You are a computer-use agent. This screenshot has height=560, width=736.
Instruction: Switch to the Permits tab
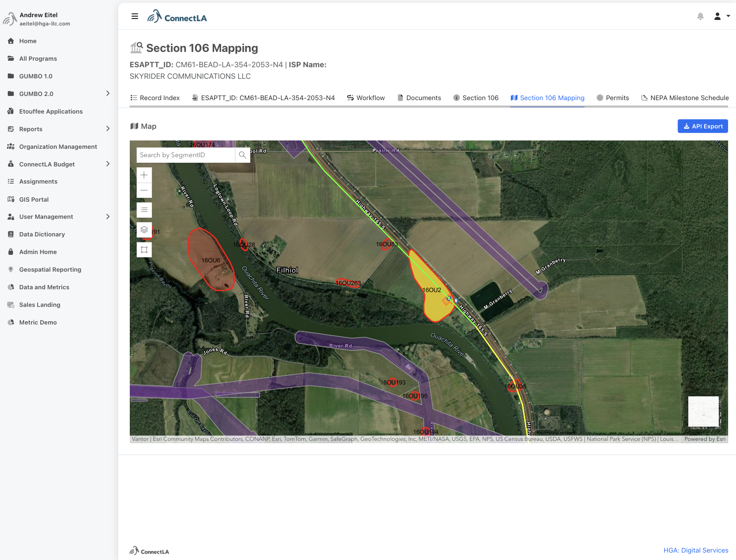click(613, 98)
